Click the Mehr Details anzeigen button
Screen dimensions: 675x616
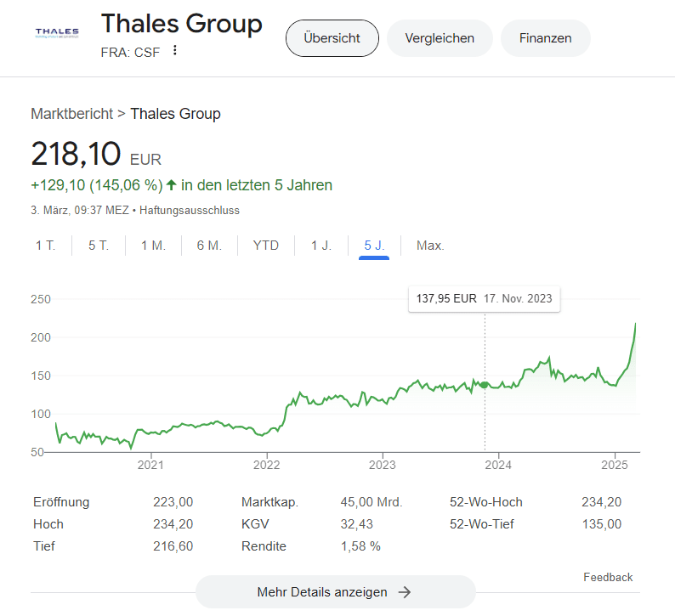(x=336, y=592)
